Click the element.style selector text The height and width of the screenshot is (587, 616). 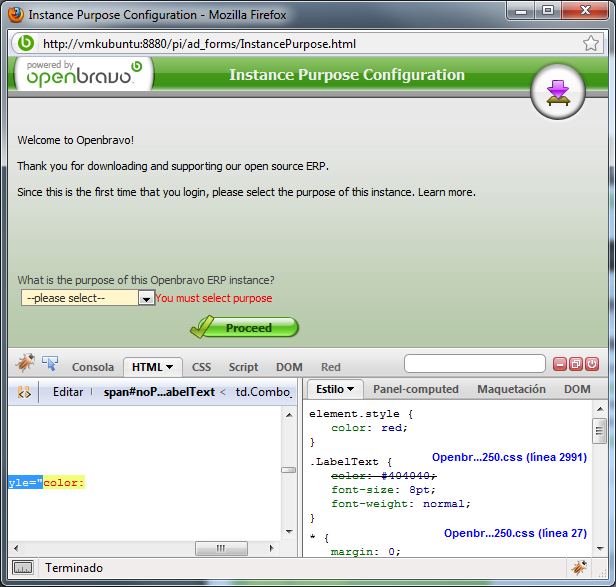[x=354, y=414]
